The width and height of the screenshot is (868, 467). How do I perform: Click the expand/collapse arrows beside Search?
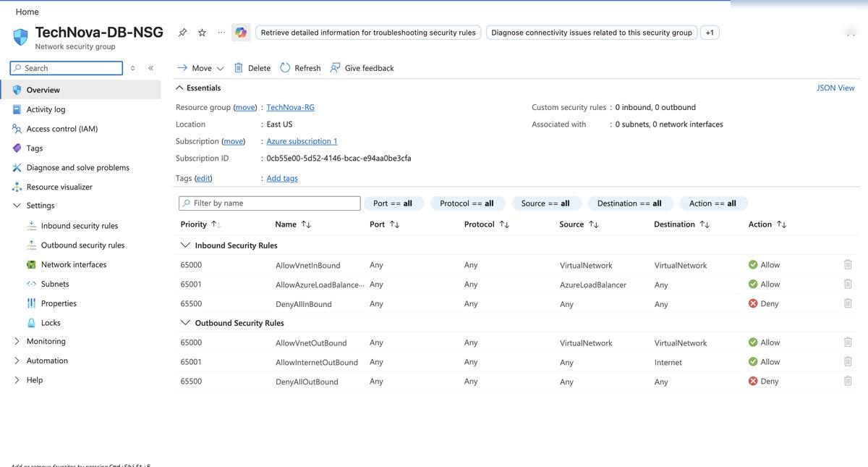point(132,68)
